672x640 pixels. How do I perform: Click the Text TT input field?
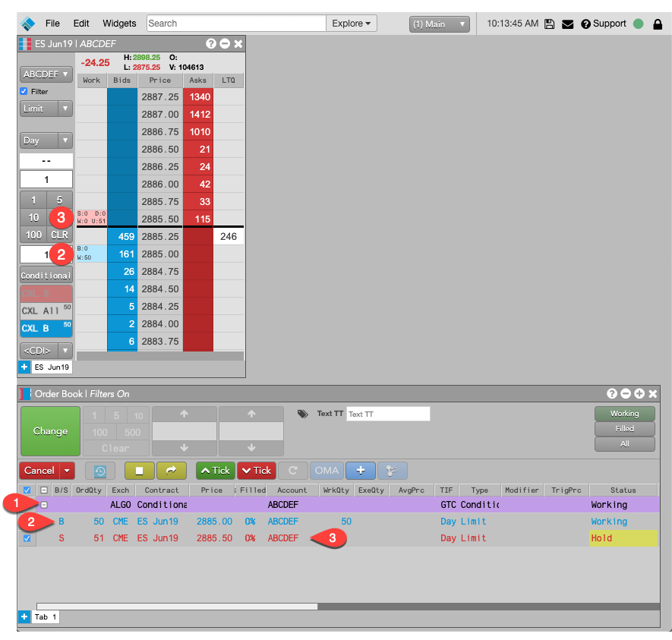coord(388,414)
